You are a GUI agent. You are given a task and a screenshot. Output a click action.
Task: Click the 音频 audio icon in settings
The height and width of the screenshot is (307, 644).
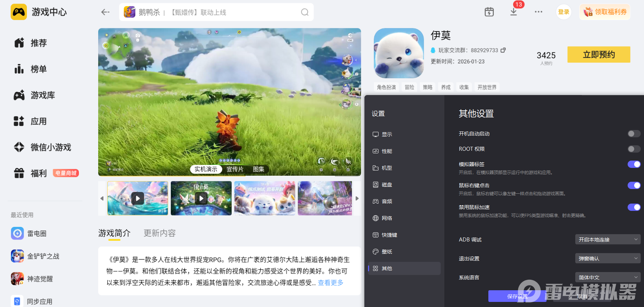click(376, 201)
